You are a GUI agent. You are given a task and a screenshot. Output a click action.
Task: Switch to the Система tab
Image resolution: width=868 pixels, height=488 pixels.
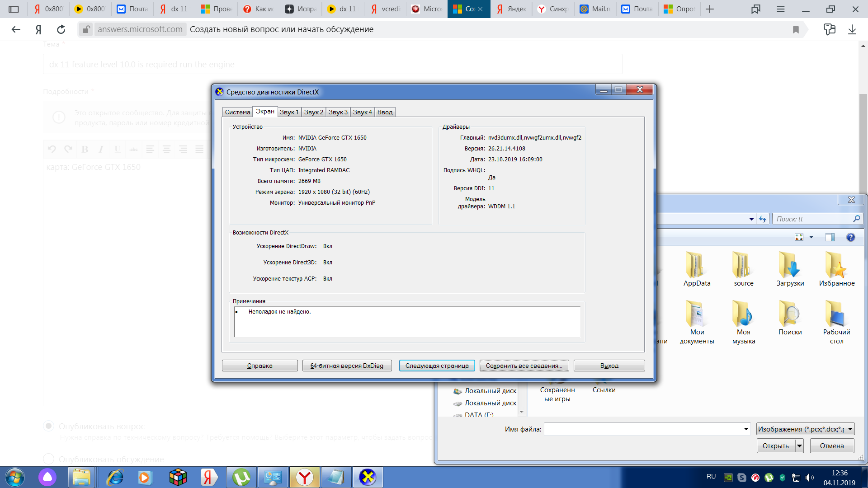(237, 112)
